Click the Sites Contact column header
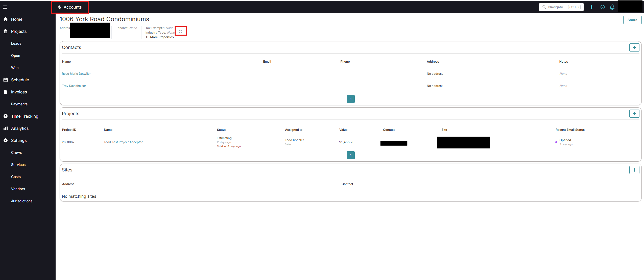This screenshot has height=280, width=644. click(347, 184)
